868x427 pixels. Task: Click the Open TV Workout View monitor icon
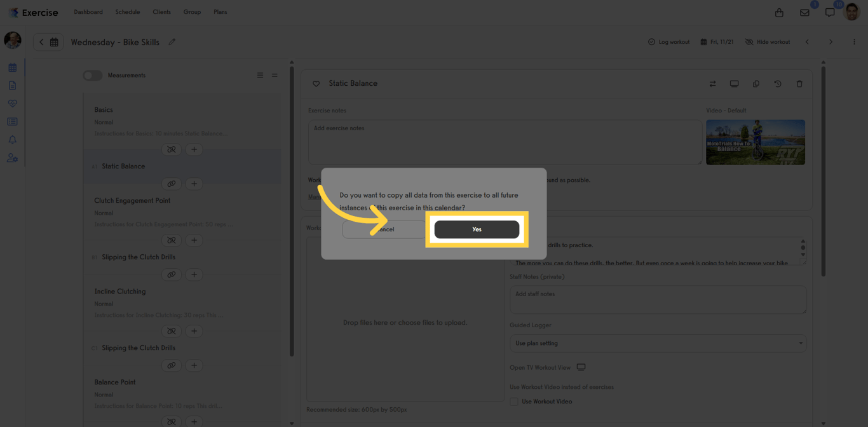(x=581, y=367)
